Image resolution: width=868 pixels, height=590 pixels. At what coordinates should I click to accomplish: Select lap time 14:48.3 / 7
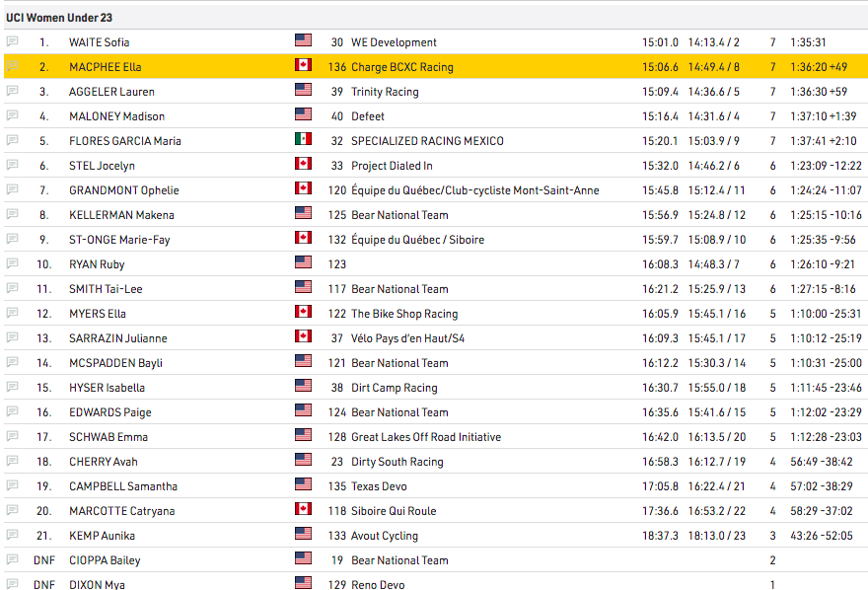coord(713,264)
